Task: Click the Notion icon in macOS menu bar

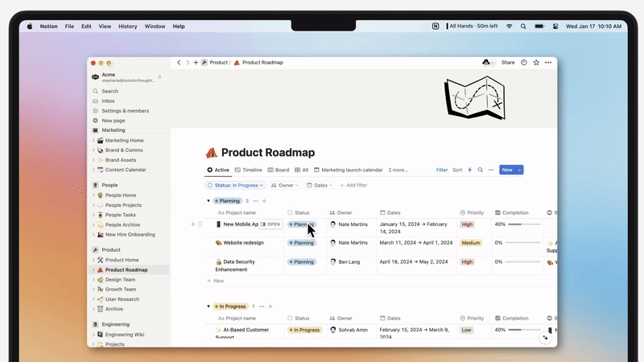Action: tap(436, 27)
